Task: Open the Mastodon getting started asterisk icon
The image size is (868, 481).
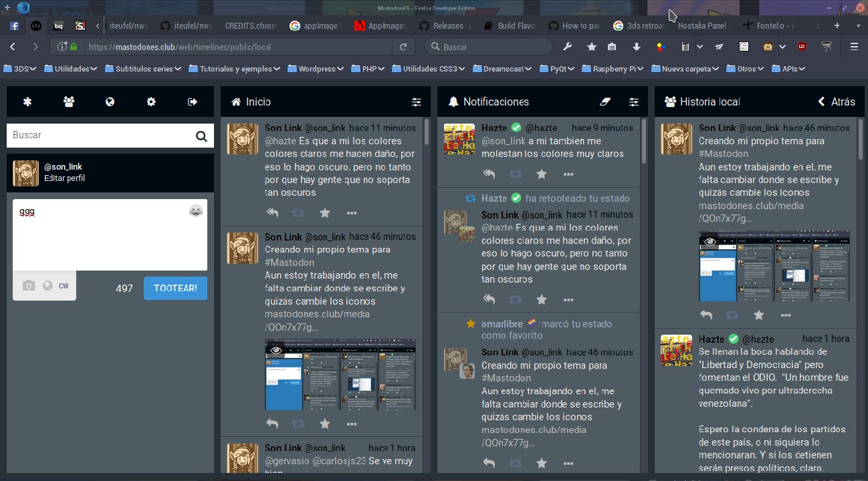Action: coord(27,102)
